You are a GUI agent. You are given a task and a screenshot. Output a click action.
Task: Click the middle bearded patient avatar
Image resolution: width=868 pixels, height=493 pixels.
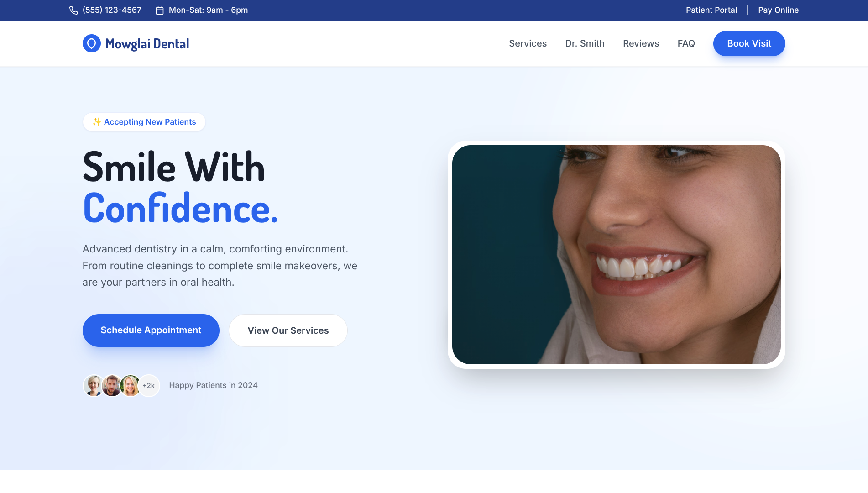tap(112, 385)
